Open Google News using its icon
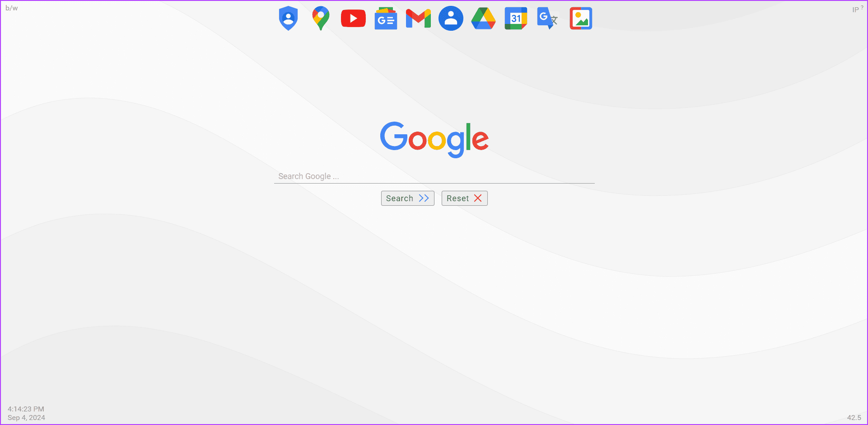This screenshot has width=868, height=425. (x=385, y=18)
